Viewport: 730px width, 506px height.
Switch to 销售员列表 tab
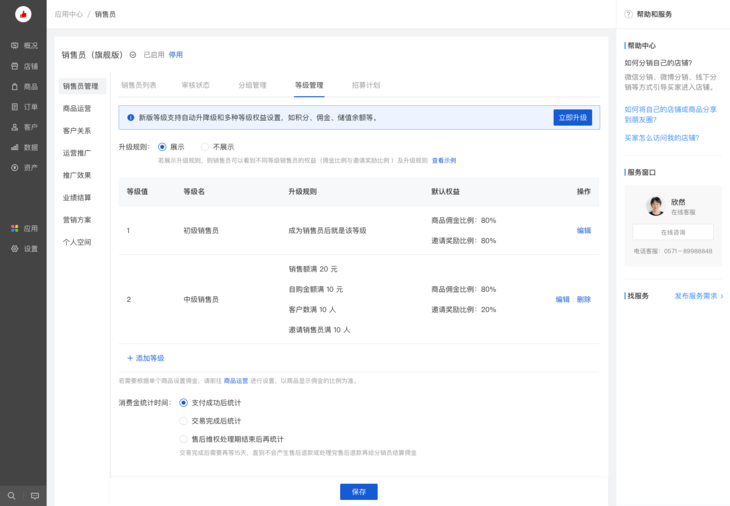139,86
